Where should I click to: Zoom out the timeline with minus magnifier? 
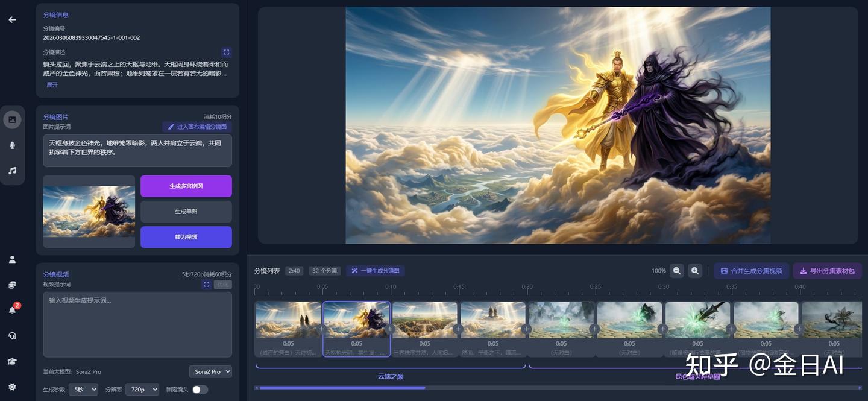676,271
